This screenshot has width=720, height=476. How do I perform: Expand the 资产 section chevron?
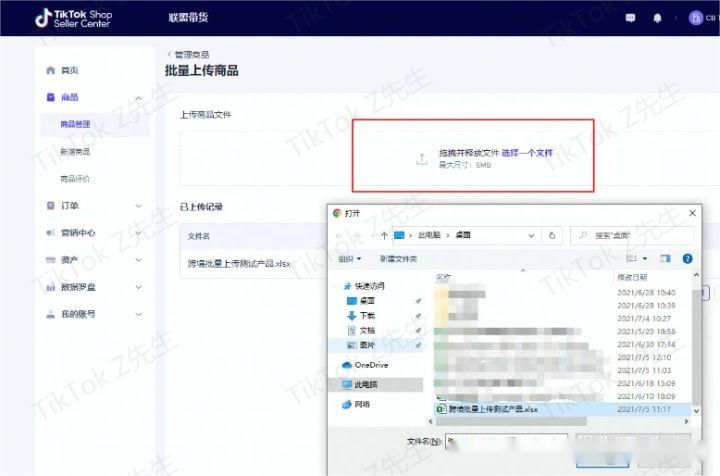click(139, 260)
